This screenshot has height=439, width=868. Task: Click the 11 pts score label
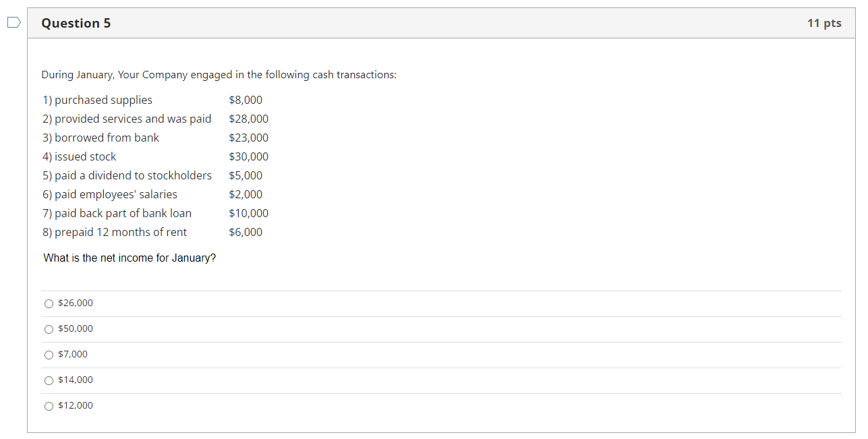click(x=823, y=23)
